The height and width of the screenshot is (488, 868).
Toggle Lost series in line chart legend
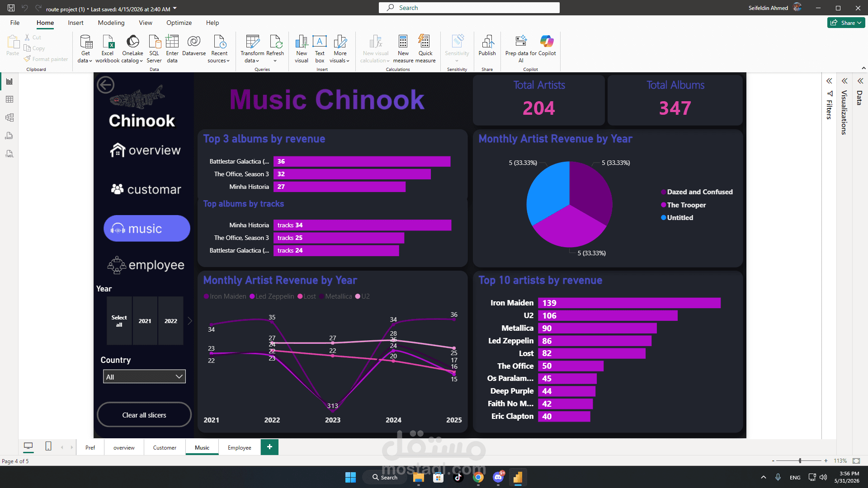point(307,296)
